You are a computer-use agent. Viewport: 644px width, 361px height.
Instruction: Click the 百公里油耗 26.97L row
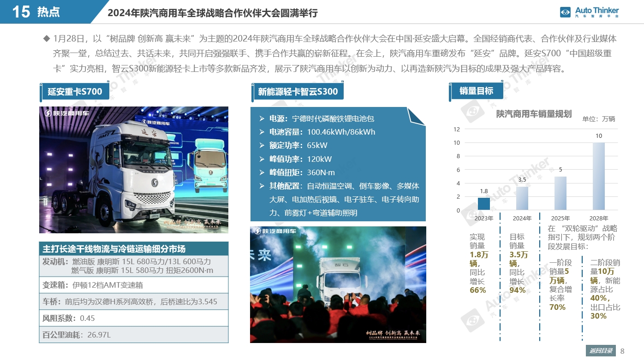tap(134, 335)
